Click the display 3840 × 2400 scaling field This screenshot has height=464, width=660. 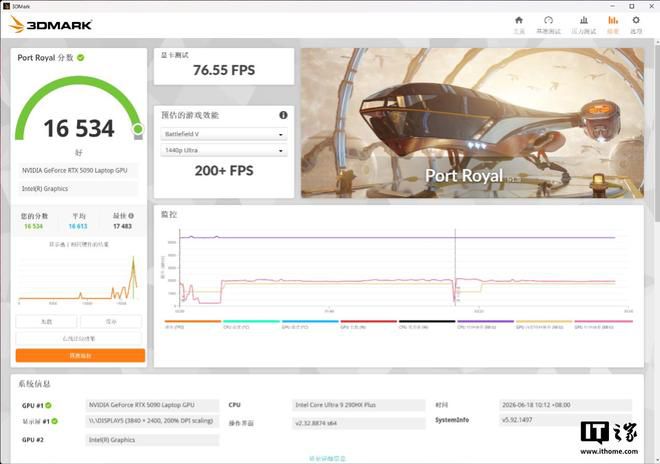click(152, 421)
